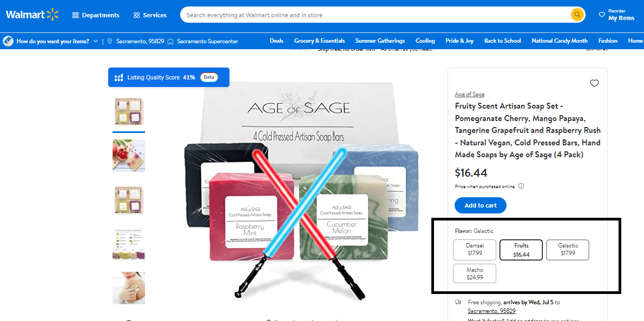Image resolution: width=644 pixels, height=321 pixels.
Task: Click the Add to cart button
Action: (480, 205)
